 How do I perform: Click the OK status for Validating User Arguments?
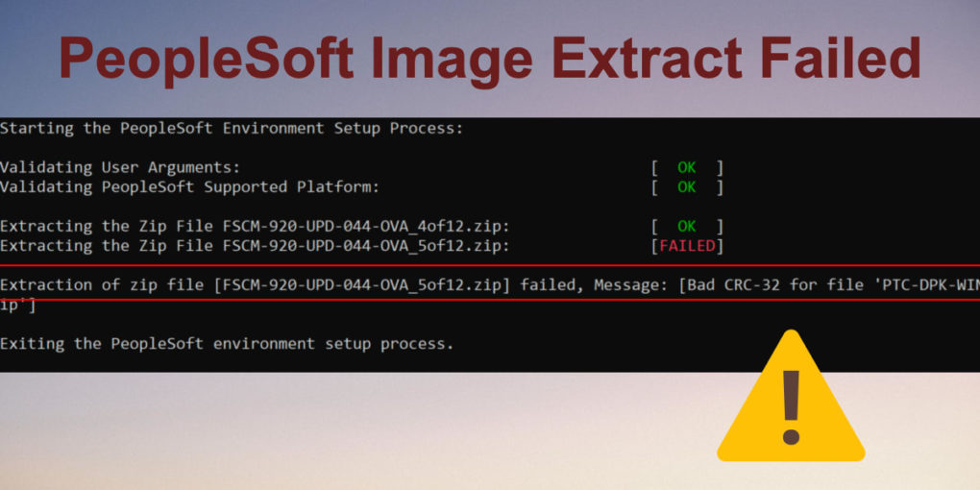687,167
